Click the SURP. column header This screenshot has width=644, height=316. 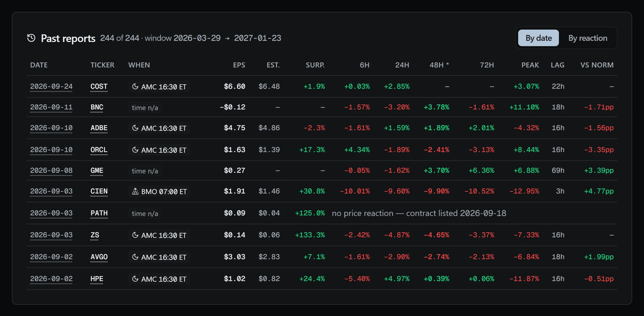(315, 65)
